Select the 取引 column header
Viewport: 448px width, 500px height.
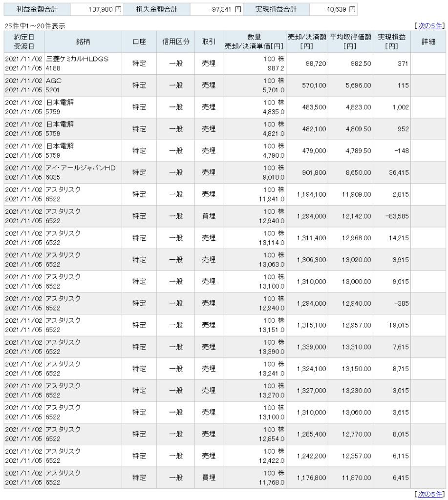point(209,42)
